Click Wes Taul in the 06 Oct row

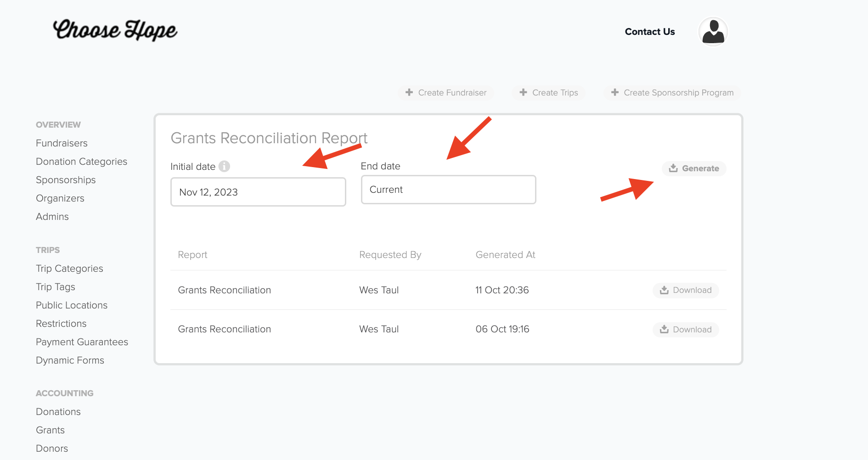[x=379, y=329]
